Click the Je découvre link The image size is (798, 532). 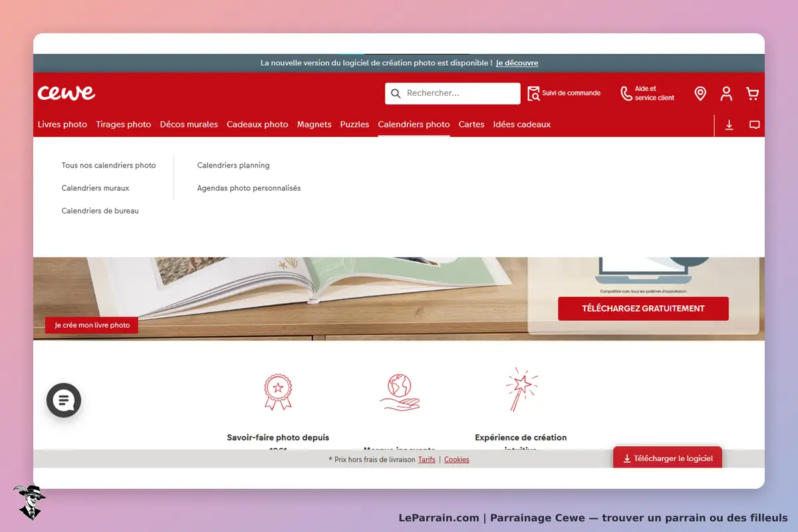[x=517, y=63]
